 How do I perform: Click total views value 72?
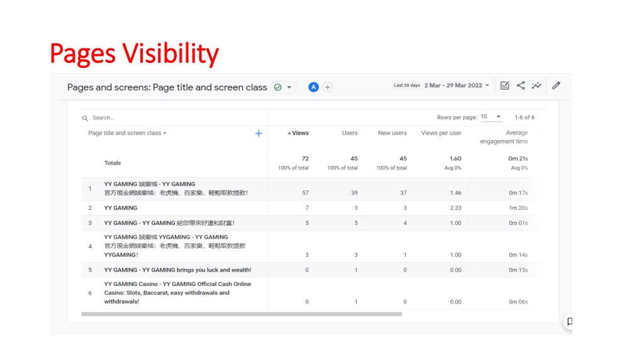tap(305, 158)
